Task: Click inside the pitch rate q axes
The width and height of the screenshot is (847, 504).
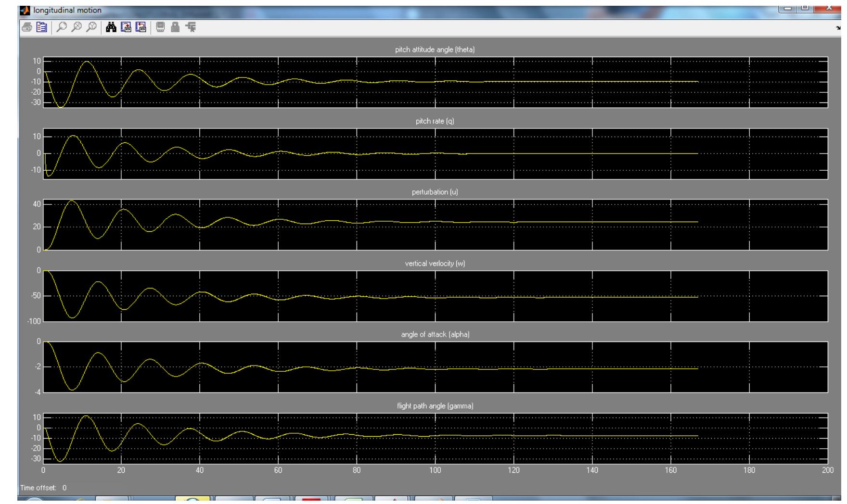Action: click(x=436, y=153)
